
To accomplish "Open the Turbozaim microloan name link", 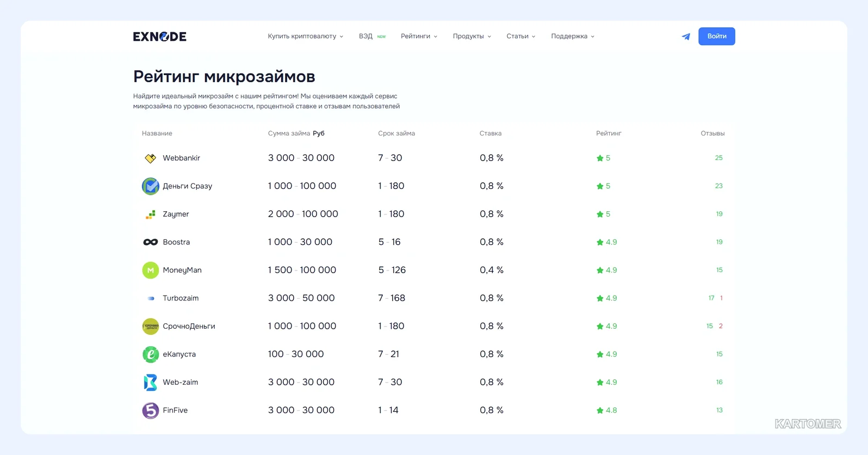I will click(181, 298).
